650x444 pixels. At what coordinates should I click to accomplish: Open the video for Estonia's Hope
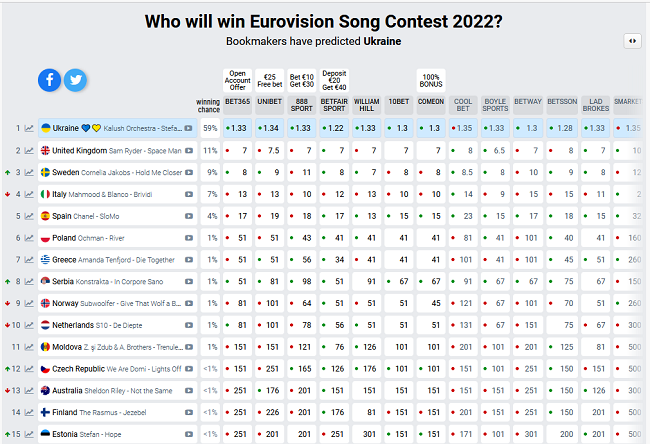[189, 434]
